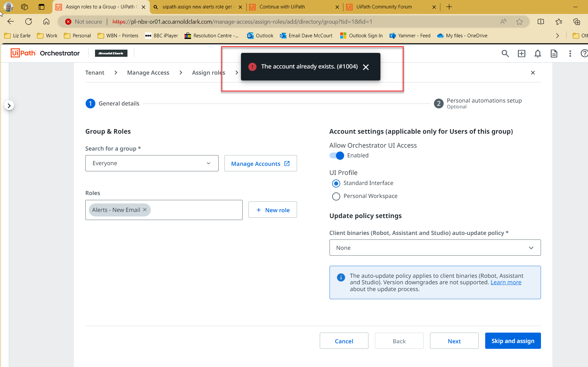Viewport: 588px width, 367px height.
Task: Disable Allow Orchestrator UI Access
Action: pos(337,155)
